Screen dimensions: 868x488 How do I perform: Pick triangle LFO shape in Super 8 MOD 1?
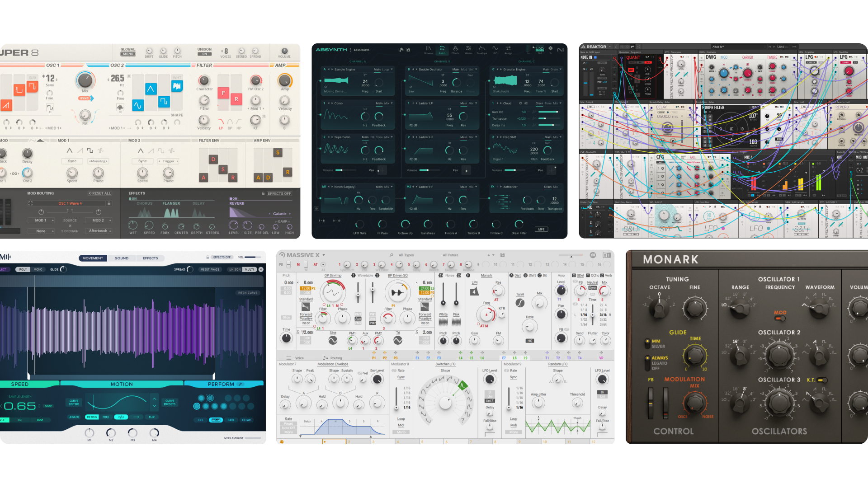(x=69, y=150)
